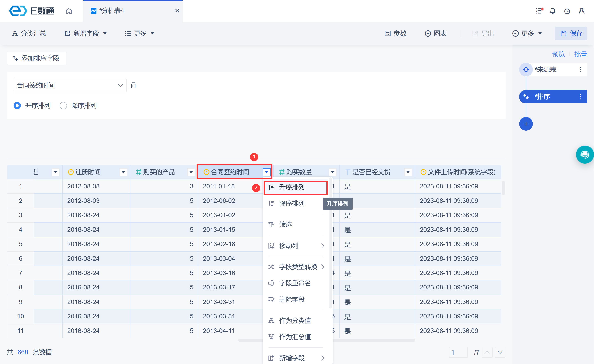594x364 pixels.
Task: Click the 添加排序字段 button
Action: click(37, 58)
